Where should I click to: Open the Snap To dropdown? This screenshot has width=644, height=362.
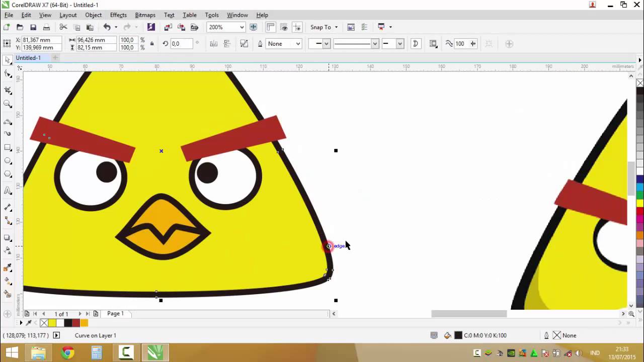point(324,27)
